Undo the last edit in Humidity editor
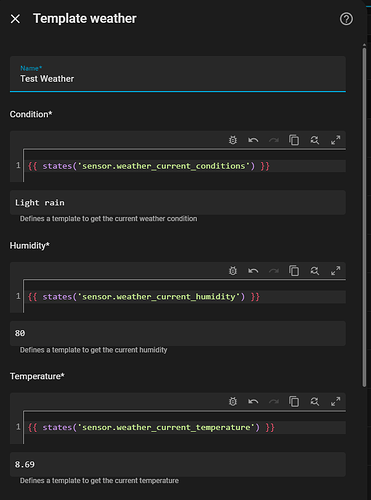The width and height of the screenshot is (371, 500). point(253,271)
